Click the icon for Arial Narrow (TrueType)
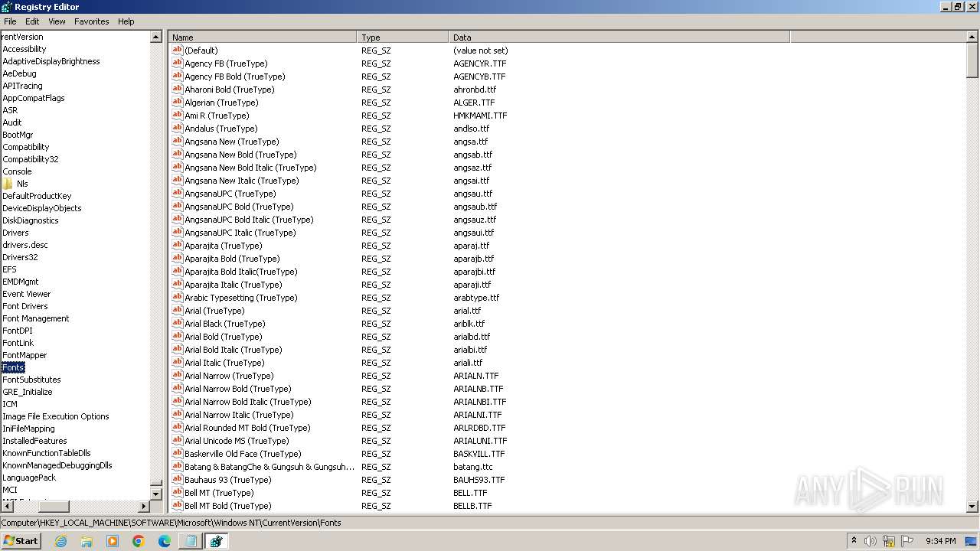Image resolution: width=980 pixels, height=551 pixels. tap(177, 376)
